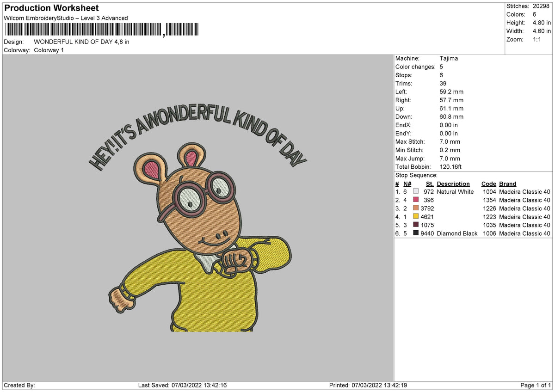The image size is (555, 392).
Task: Click the Code column header
Action: point(488,184)
